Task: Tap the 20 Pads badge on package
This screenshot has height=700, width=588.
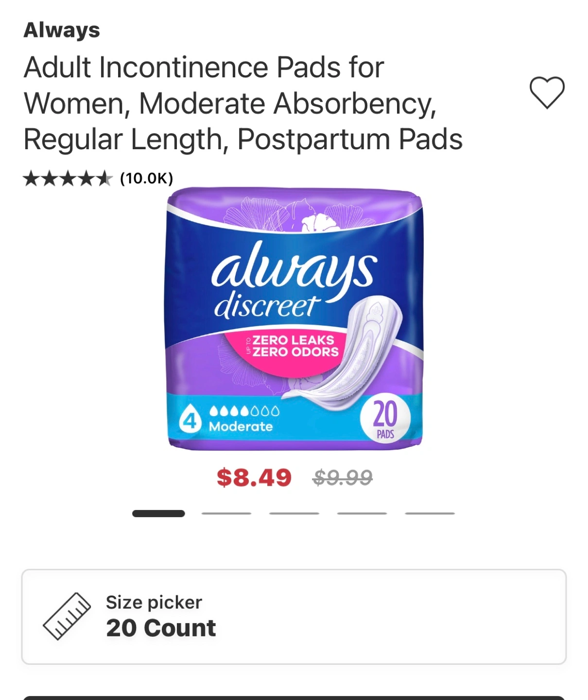Action: (x=385, y=419)
